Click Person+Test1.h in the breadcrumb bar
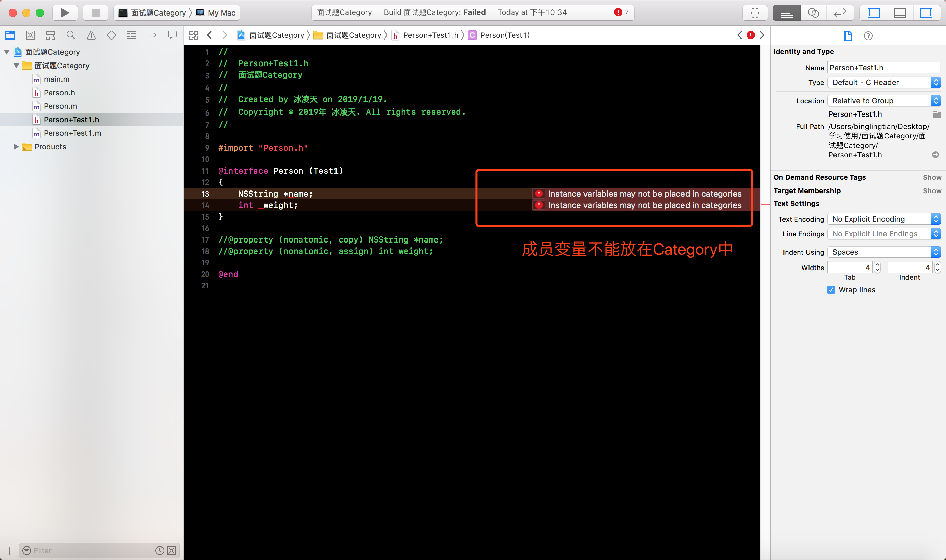 tap(430, 35)
